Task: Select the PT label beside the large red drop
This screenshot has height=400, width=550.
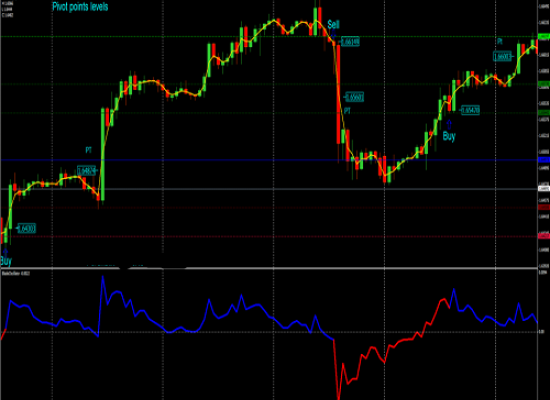Action: (x=347, y=111)
